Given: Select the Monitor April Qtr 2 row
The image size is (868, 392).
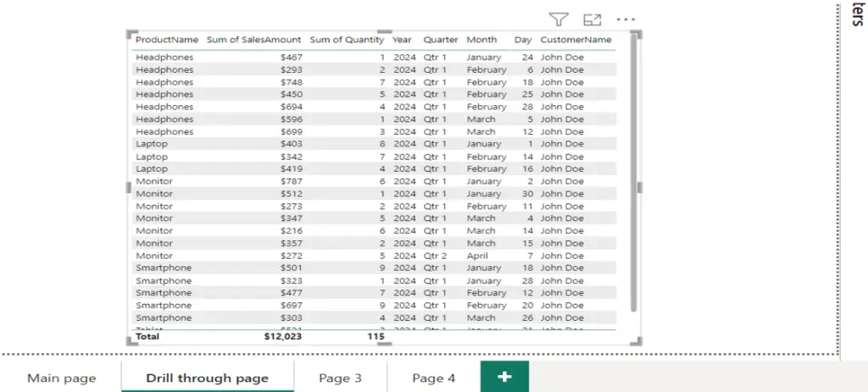Looking at the screenshot, I should tap(374, 256).
